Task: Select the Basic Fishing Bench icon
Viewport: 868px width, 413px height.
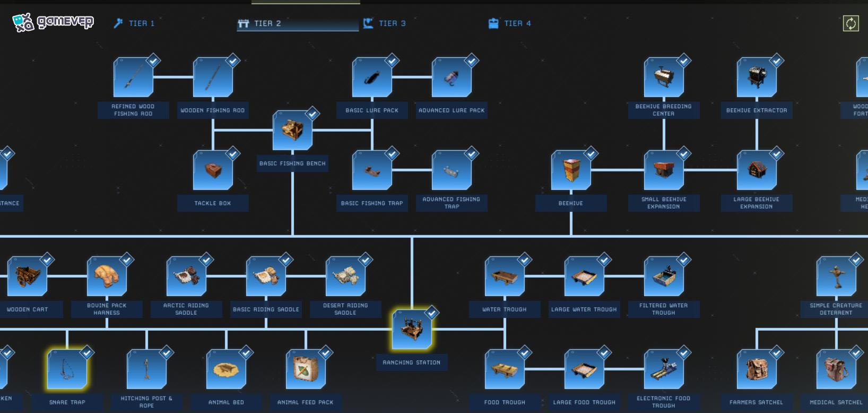Action: pyautogui.click(x=292, y=131)
